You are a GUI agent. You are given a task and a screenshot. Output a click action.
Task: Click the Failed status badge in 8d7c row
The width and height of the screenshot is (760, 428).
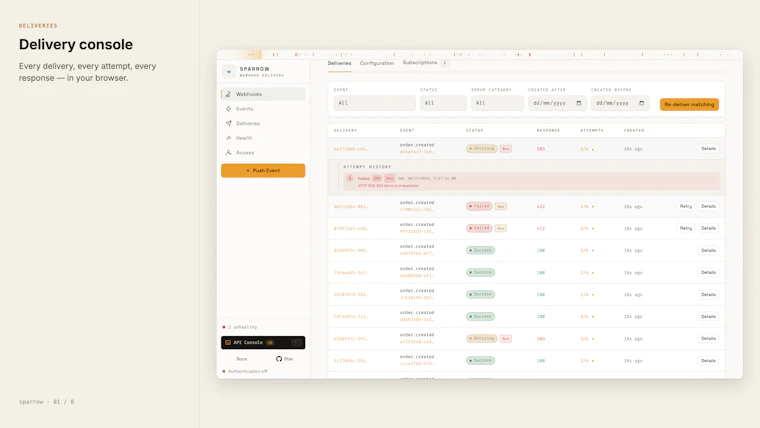point(479,206)
